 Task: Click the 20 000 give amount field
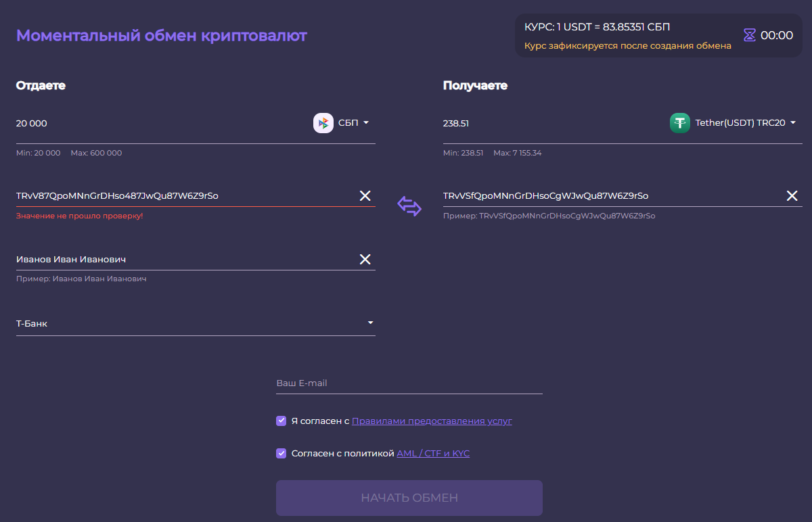point(162,124)
